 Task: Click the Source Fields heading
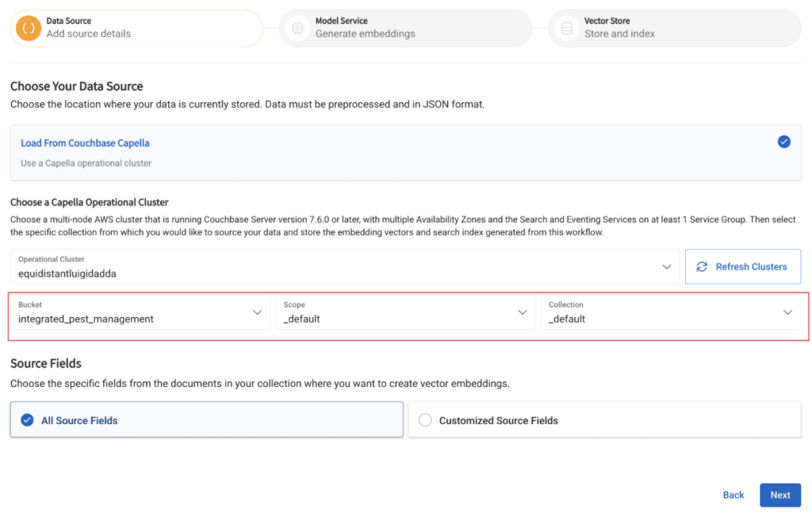coord(45,364)
